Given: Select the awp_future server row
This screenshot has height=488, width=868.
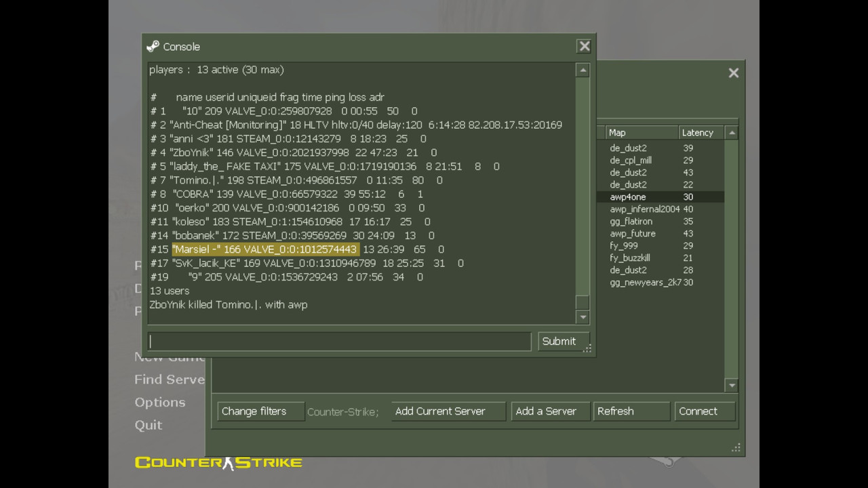Looking at the screenshot, I should [x=660, y=233].
